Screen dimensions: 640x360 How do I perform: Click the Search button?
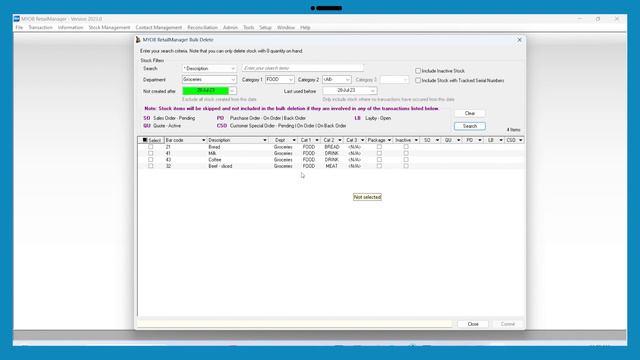[x=470, y=126]
